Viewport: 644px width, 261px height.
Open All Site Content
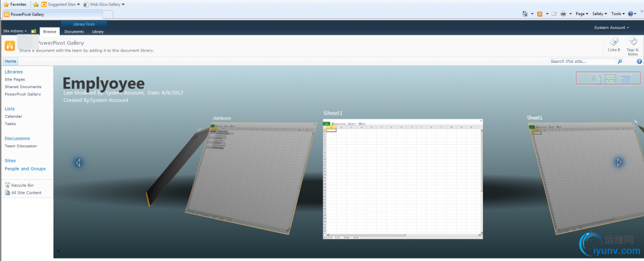tap(23, 193)
